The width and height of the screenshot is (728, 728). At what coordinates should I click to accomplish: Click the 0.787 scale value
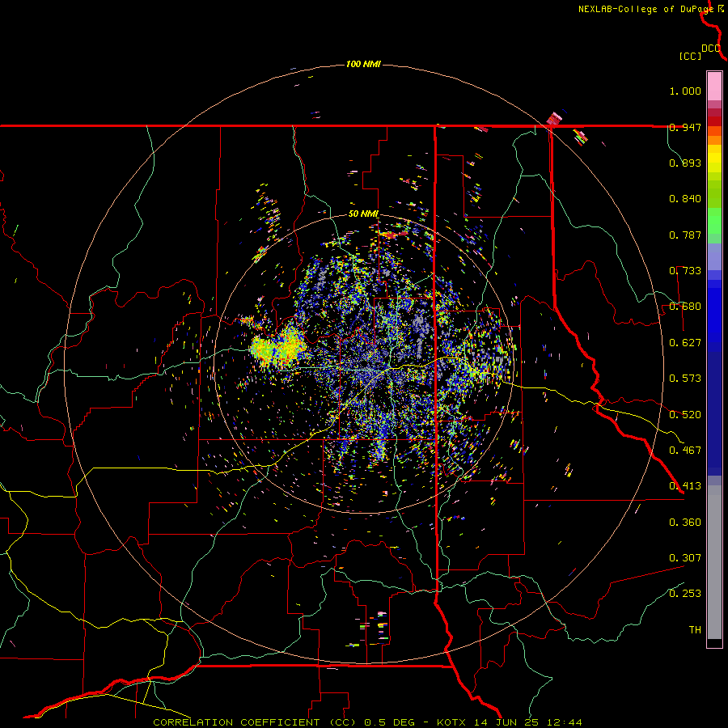click(685, 235)
